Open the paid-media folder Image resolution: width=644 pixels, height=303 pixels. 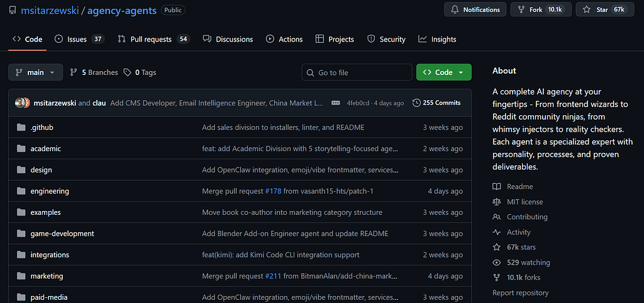click(49, 297)
